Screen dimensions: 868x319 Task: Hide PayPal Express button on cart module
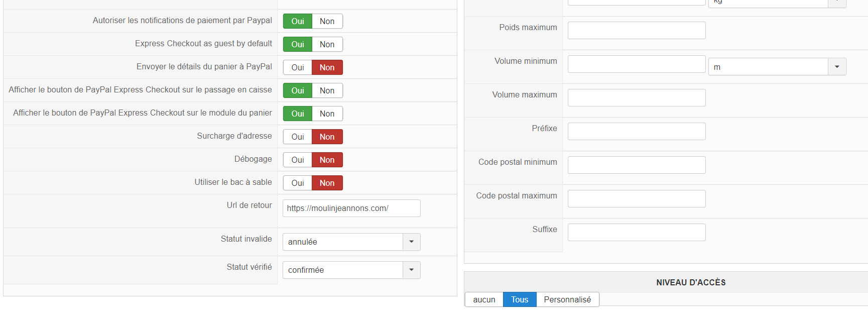click(327, 114)
